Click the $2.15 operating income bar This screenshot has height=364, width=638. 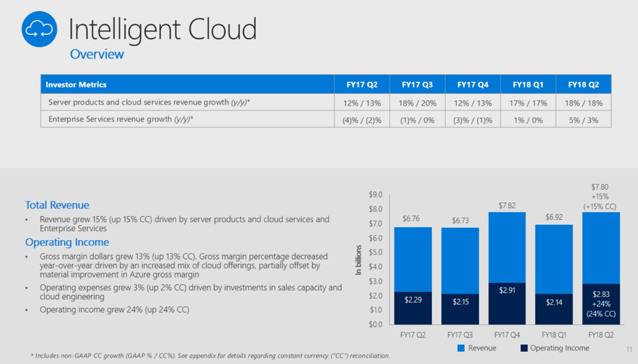pyautogui.click(x=460, y=309)
